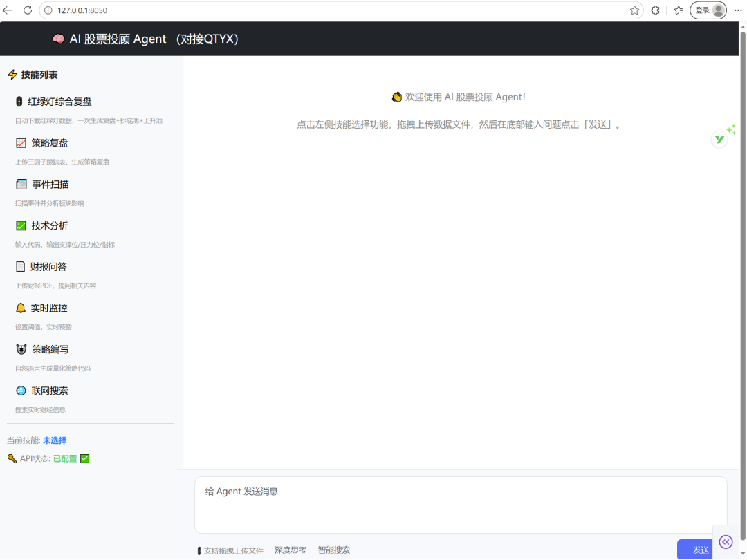This screenshot has height=560, width=747.
Task: Click the green chart icon for 技术分析
Action: click(21, 225)
